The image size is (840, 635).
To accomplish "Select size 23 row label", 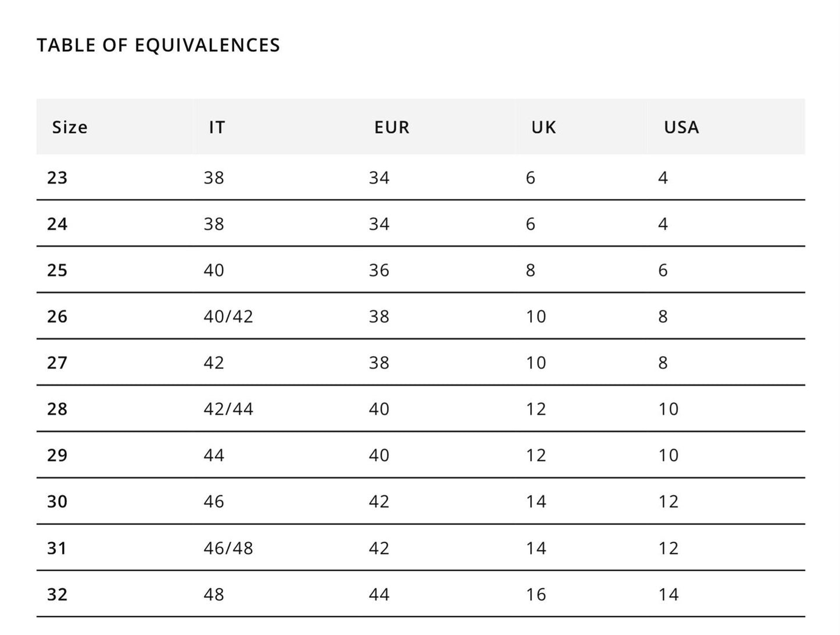I will coord(57,178).
